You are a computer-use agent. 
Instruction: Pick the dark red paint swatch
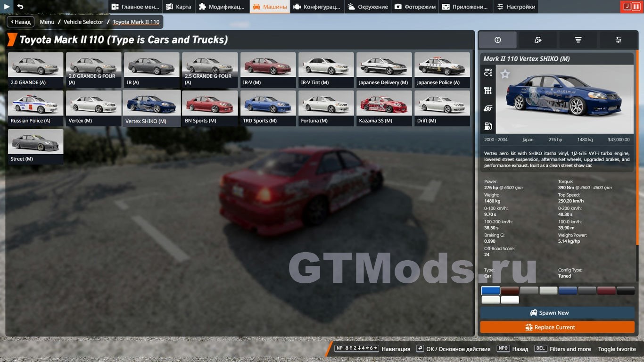click(x=606, y=291)
